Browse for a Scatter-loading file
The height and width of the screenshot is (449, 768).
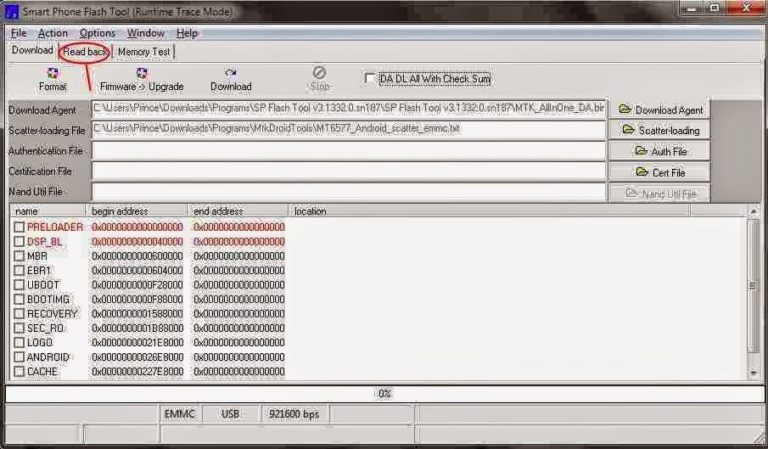pos(659,130)
